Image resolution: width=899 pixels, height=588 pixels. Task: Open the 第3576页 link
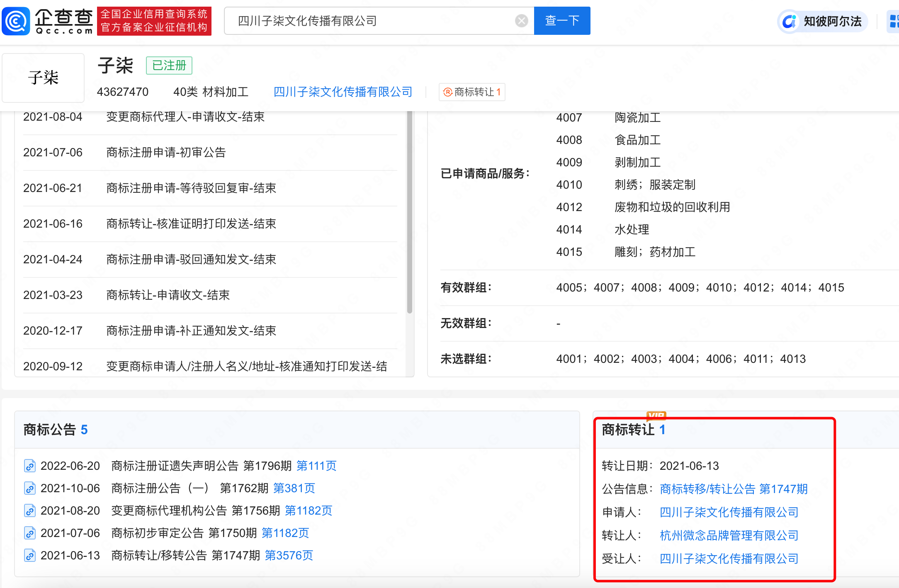pyautogui.click(x=289, y=556)
